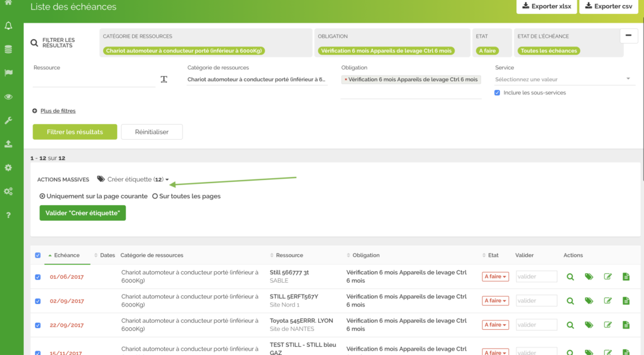Click tag icon for the 02/09/2017 row
The image size is (644, 355).
point(589,301)
